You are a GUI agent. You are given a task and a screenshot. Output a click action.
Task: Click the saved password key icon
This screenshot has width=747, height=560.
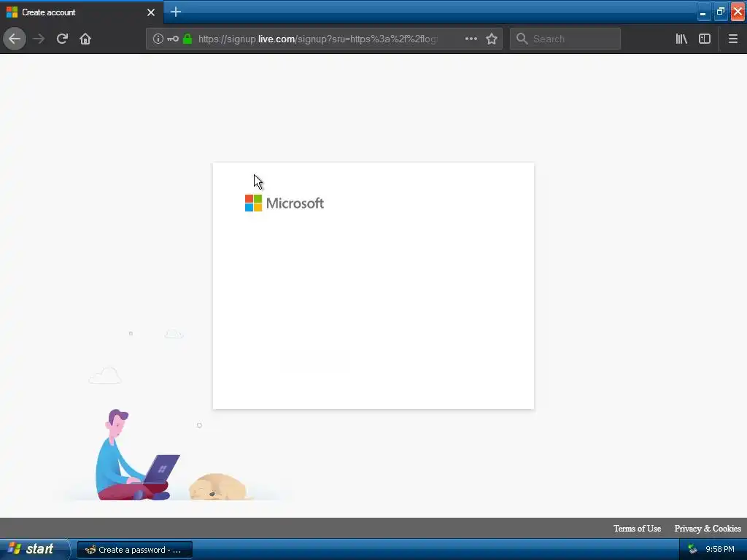tap(173, 39)
